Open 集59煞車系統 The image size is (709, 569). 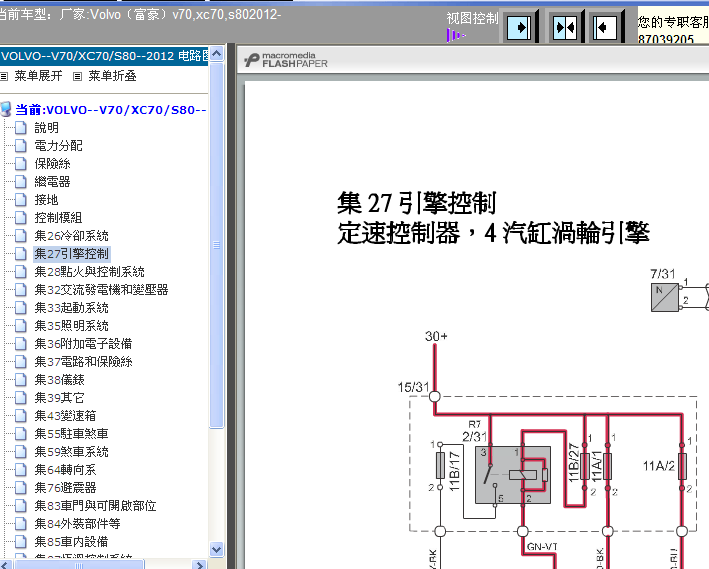(x=71, y=452)
